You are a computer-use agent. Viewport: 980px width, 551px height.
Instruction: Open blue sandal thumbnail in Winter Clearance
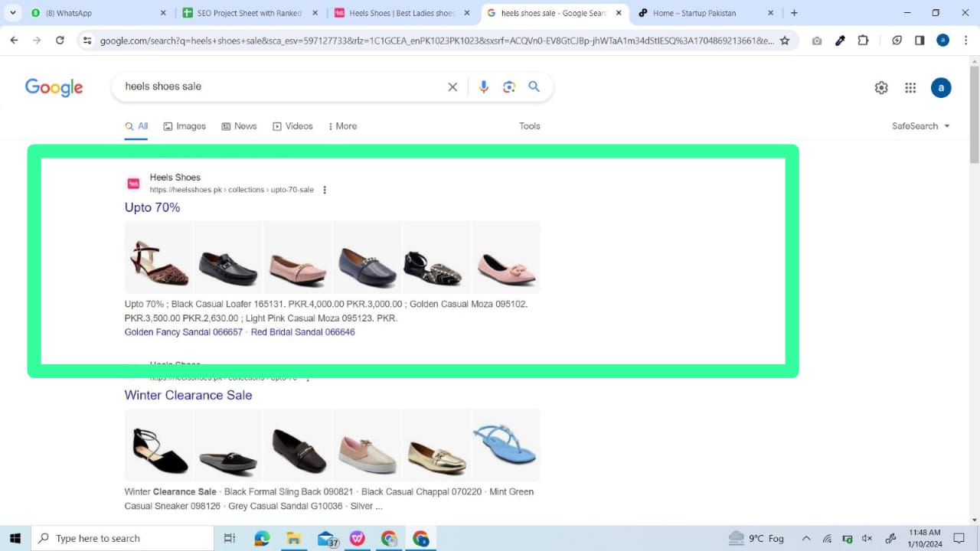[x=506, y=445]
